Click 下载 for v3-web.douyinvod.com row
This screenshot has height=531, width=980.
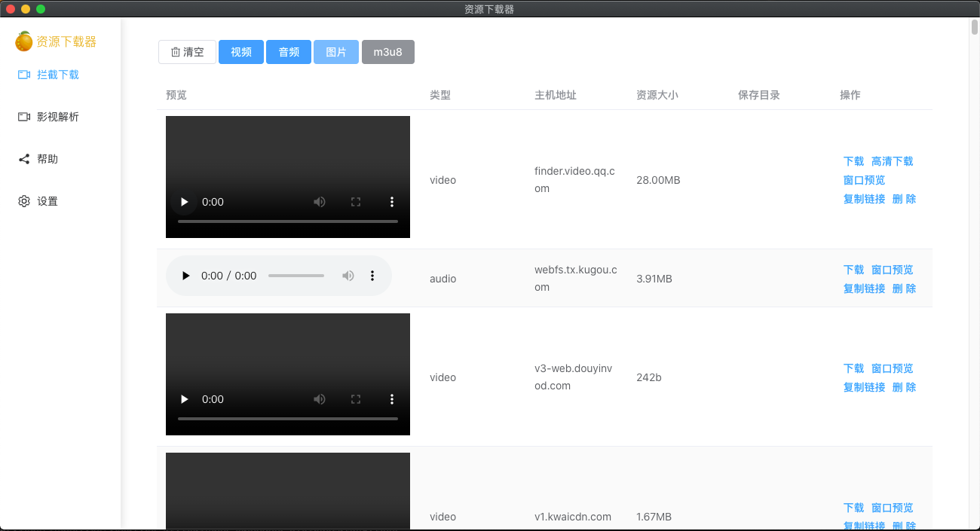pos(854,368)
